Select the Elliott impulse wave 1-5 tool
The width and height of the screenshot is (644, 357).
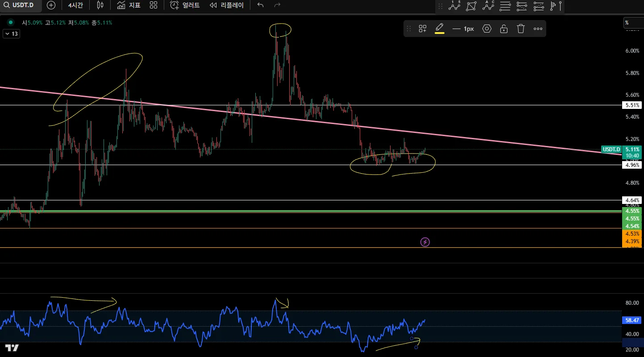(x=454, y=6)
